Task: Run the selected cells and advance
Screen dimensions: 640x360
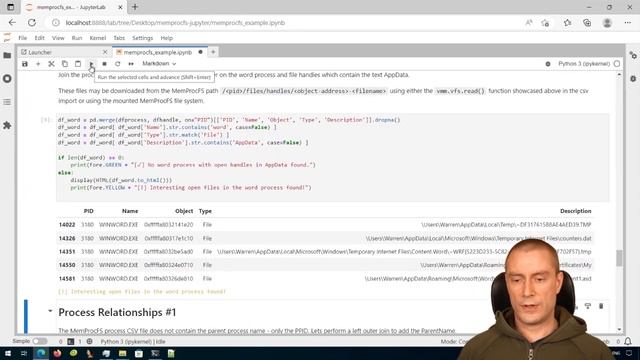Action: 91,64
